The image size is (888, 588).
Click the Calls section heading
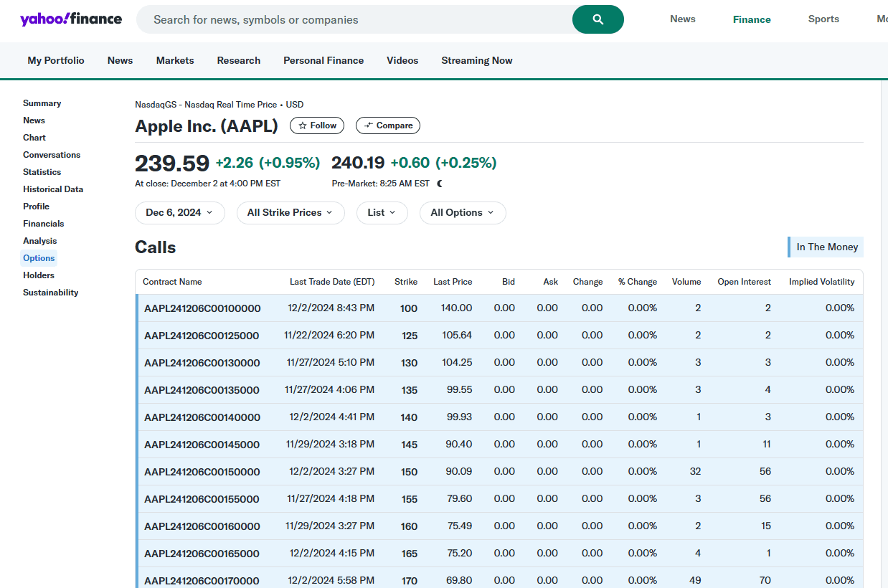point(156,247)
